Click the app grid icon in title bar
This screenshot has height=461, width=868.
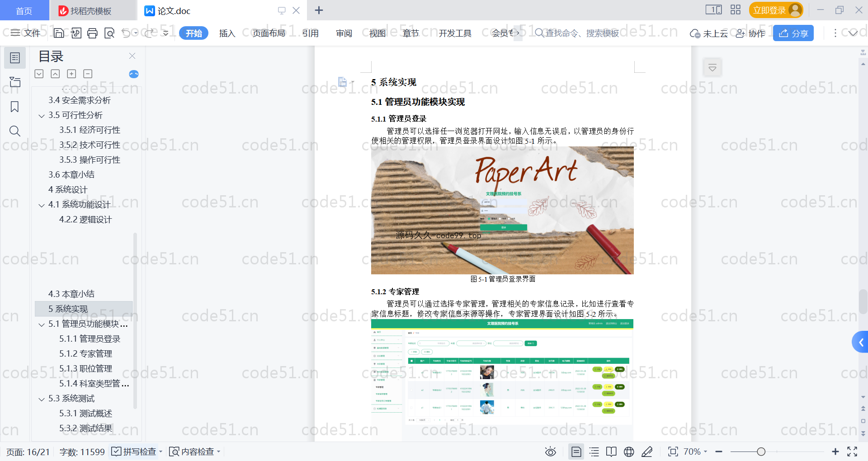click(736, 10)
